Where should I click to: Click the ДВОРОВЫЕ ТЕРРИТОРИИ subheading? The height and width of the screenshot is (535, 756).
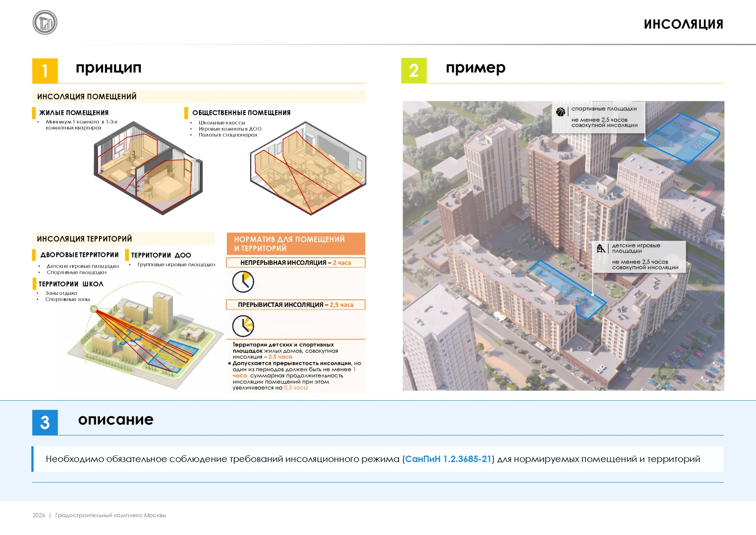click(80, 255)
